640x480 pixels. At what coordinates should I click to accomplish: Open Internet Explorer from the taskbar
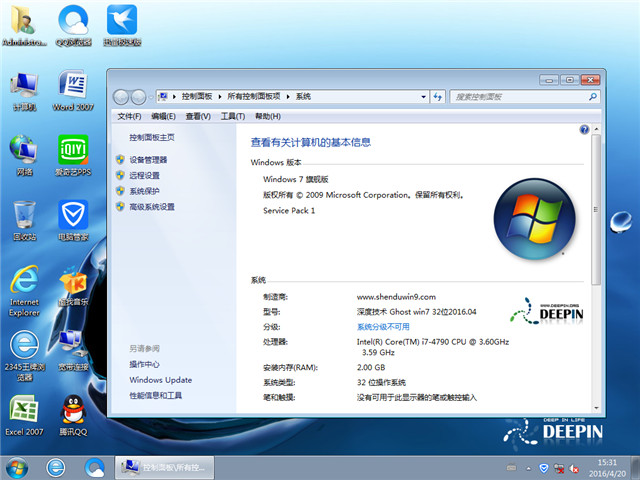[56, 468]
